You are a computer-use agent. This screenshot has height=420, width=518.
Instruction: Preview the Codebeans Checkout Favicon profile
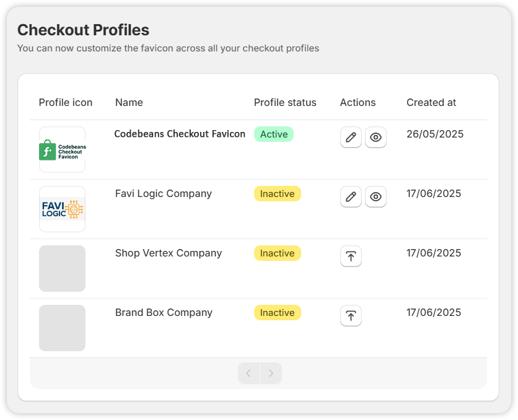tap(375, 138)
